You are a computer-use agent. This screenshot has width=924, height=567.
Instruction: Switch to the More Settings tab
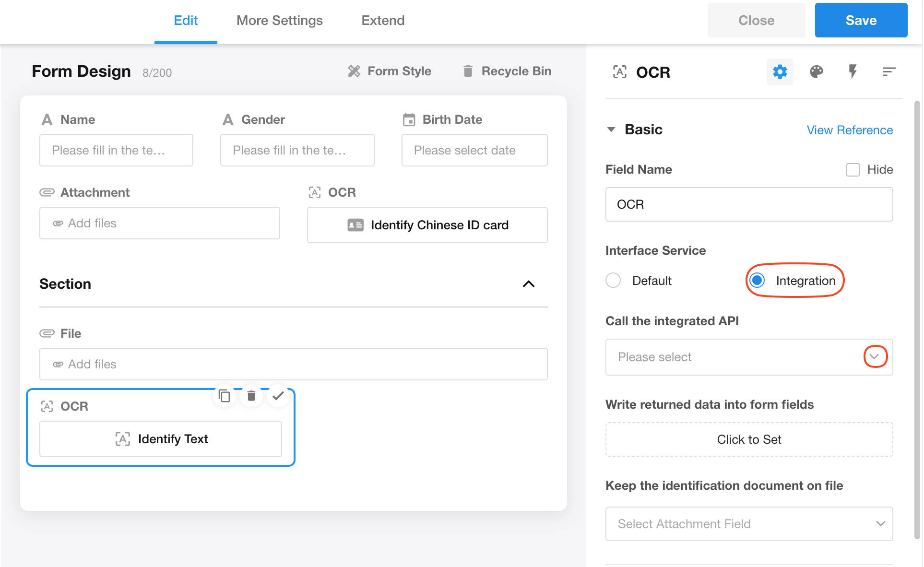coord(279,21)
